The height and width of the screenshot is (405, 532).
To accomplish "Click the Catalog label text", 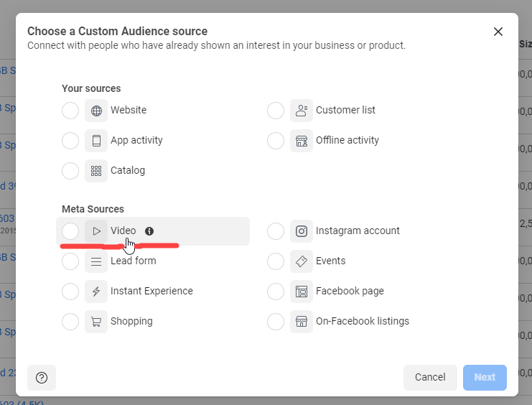I will (x=128, y=170).
